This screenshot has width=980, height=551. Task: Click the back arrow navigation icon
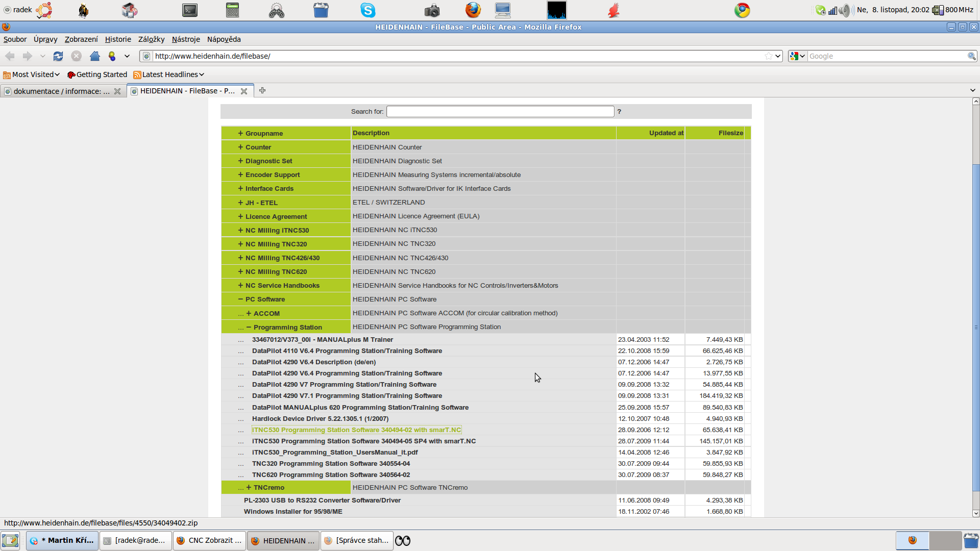[x=10, y=56]
